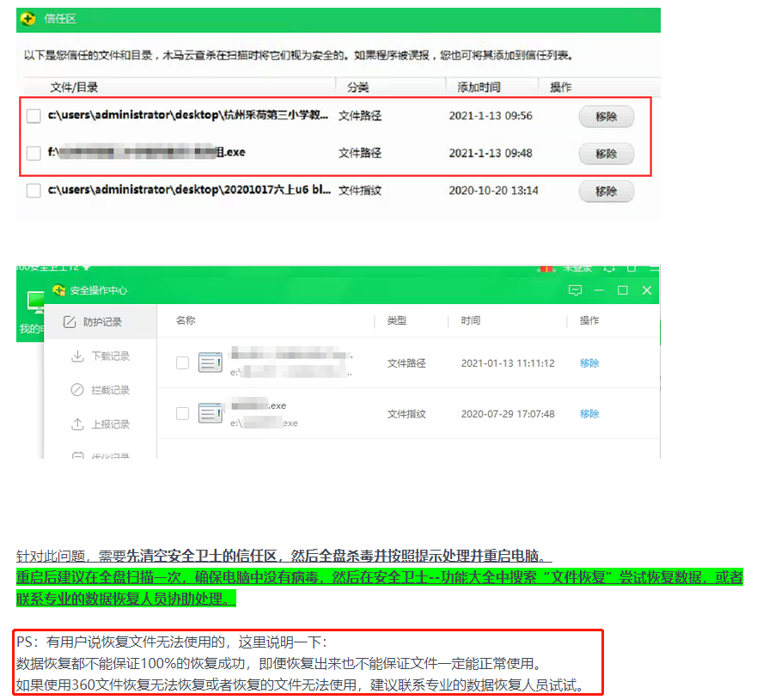Screen dimensions: 763x700
Task: Click the 上报记录 upload arrow icon
Action: click(77, 424)
